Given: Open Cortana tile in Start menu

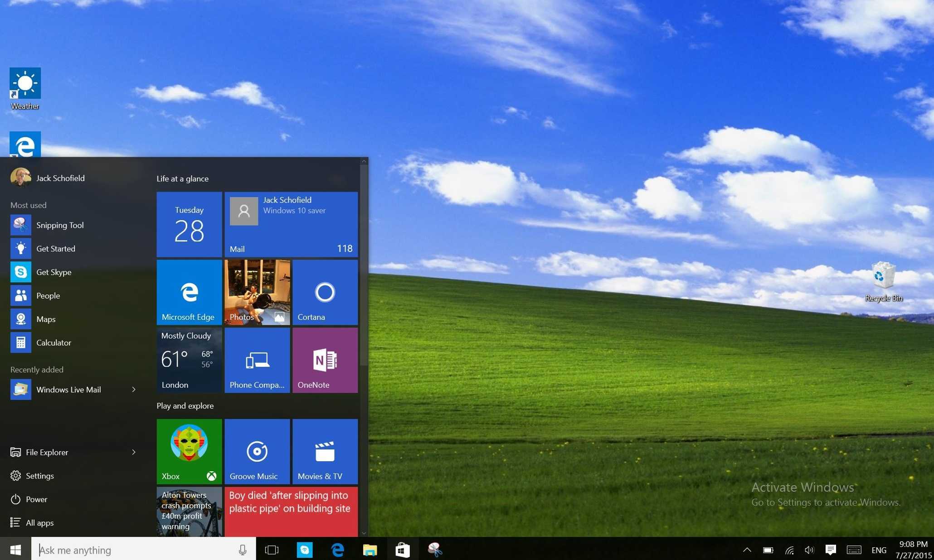Looking at the screenshot, I should pos(324,291).
